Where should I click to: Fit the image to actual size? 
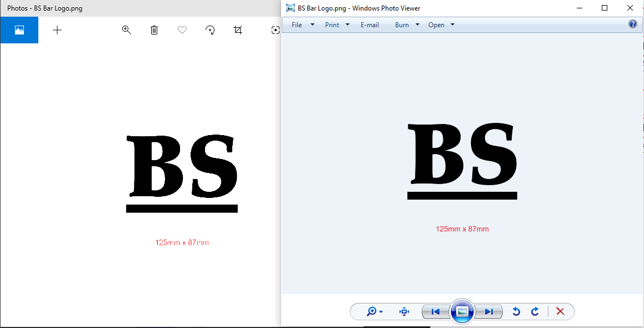[404, 312]
